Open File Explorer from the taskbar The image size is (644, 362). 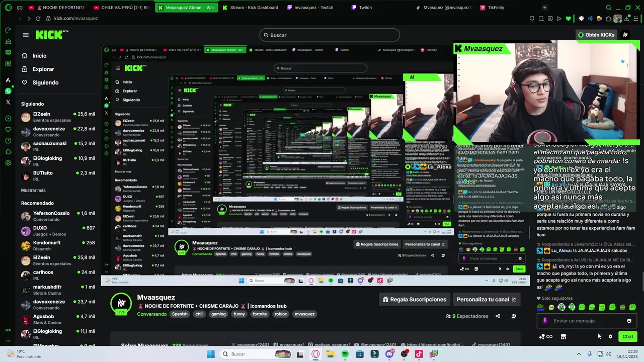pos(330,354)
